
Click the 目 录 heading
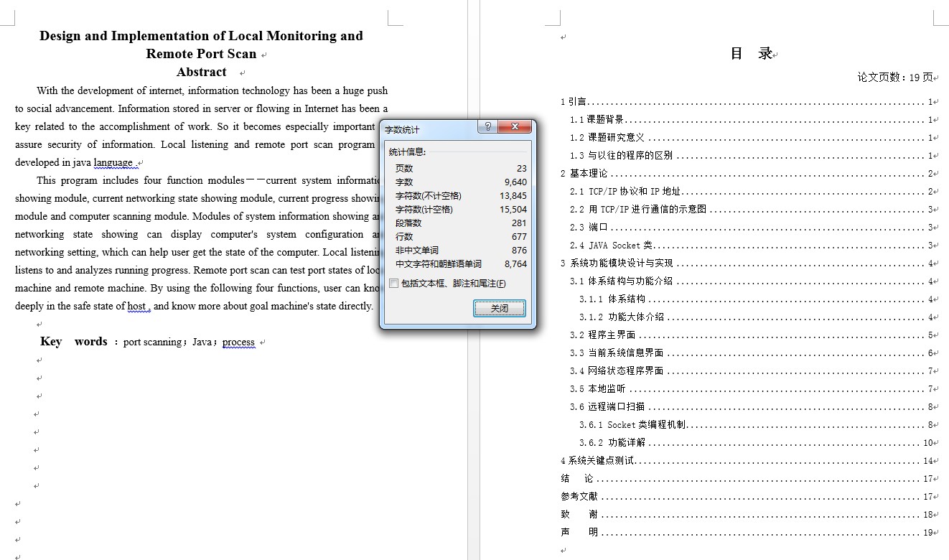pyautogui.click(x=751, y=53)
